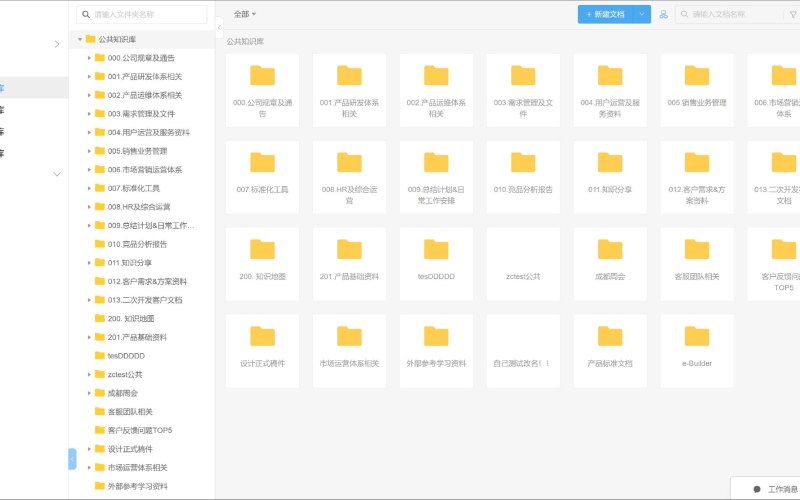This screenshot has height=500, width=800.
Task: Click the right chevron in left sidebar
Action: pyautogui.click(x=57, y=44)
